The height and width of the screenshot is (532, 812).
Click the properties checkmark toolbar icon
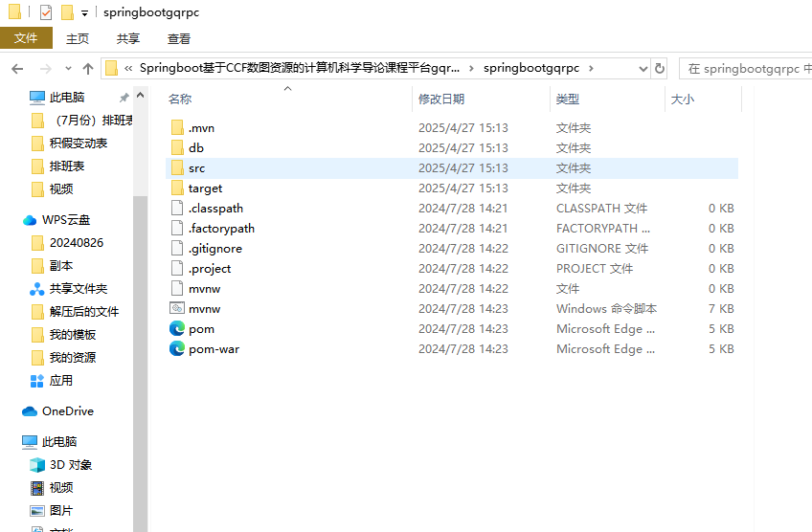point(46,11)
